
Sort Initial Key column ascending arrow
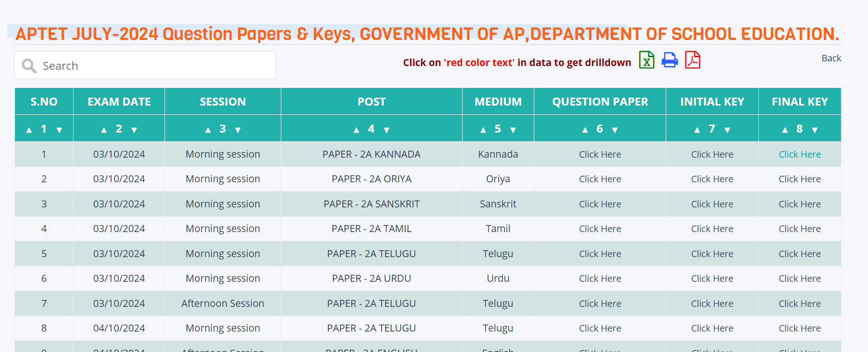click(697, 130)
